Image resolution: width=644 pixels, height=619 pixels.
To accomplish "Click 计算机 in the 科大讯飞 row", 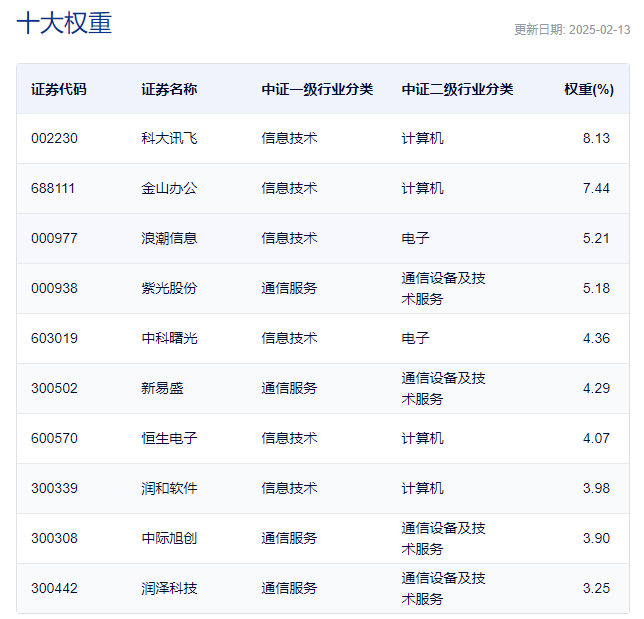I will pyautogui.click(x=422, y=138).
